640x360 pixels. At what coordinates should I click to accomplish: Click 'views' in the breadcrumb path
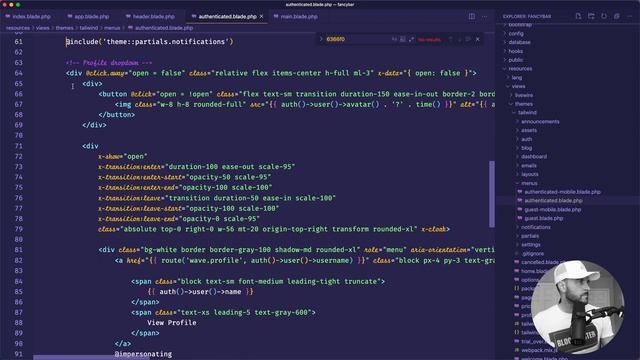[42, 28]
